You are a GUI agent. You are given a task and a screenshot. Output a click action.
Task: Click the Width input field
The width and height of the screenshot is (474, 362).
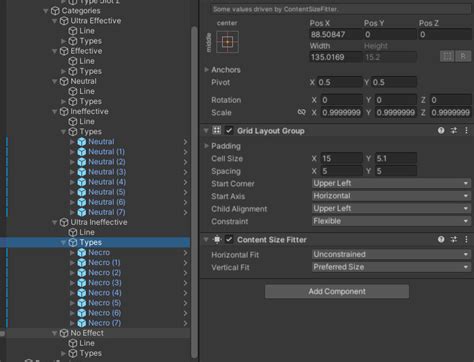point(335,57)
